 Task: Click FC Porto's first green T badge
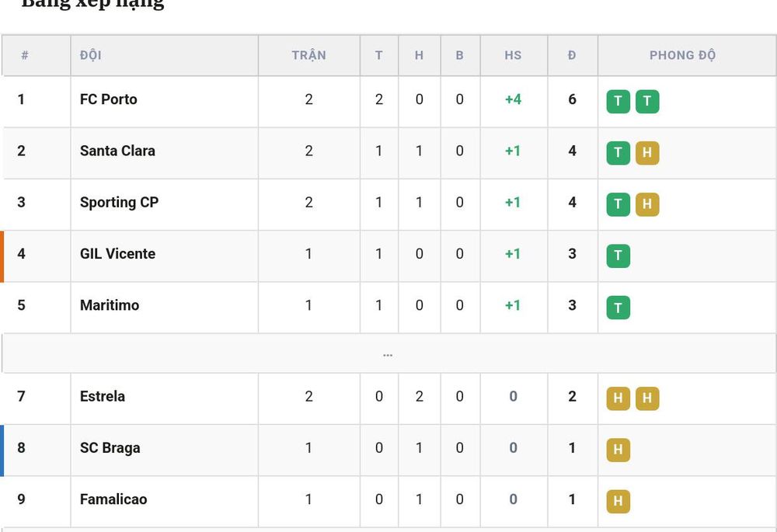pyautogui.click(x=618, y=101)
